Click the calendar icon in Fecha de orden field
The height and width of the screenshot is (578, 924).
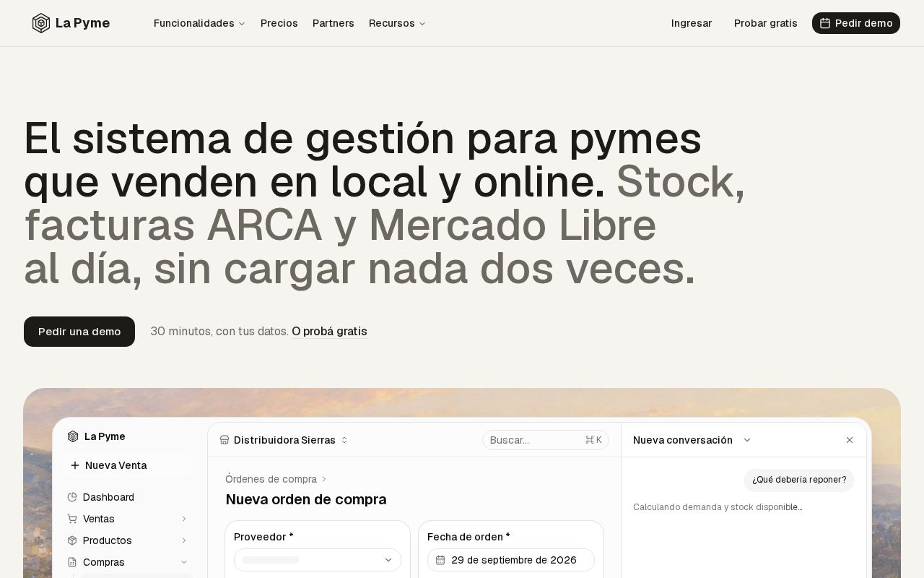click(x=440, y=560)
